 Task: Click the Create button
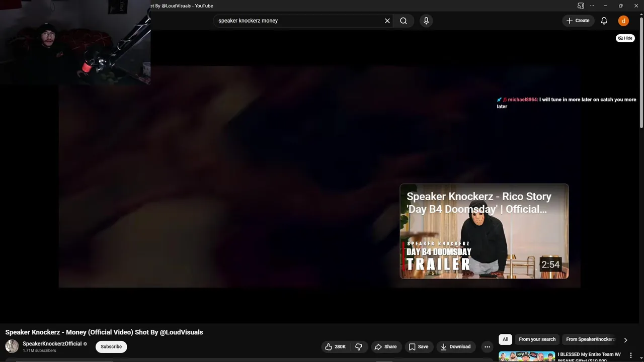pos(578,21)
